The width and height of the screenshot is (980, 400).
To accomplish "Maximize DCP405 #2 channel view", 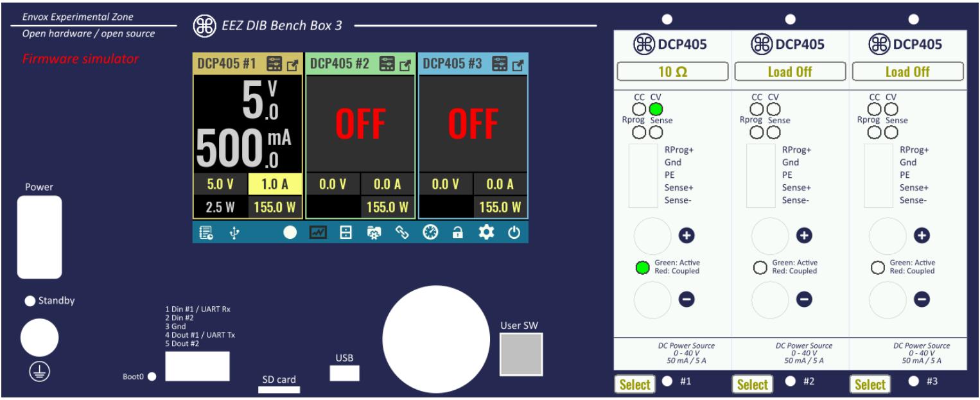I will tap(405, 64).
